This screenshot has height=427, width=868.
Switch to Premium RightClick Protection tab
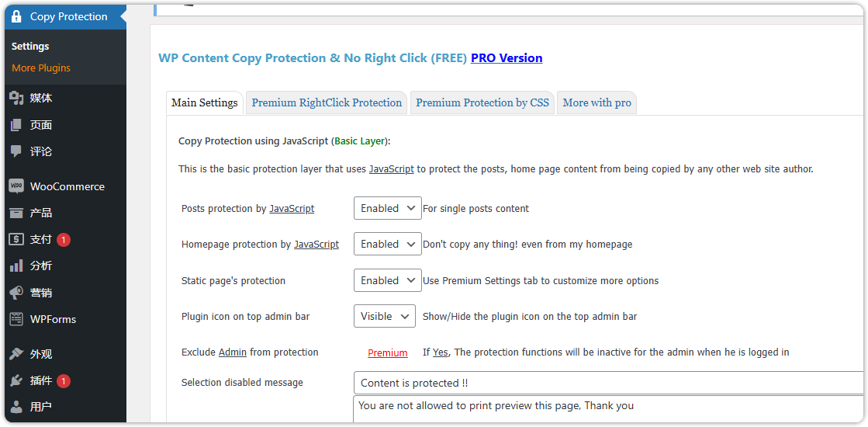327,102
